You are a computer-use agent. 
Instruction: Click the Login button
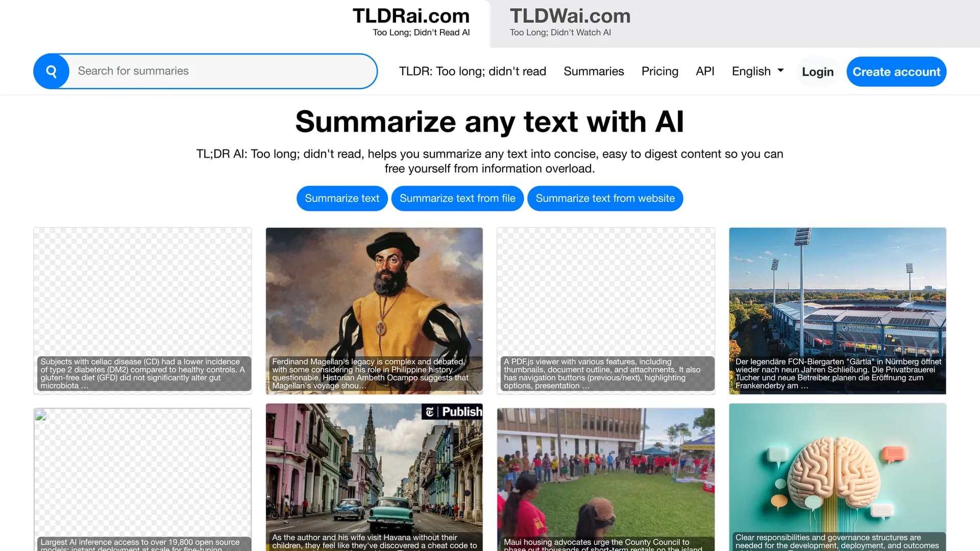818,72
